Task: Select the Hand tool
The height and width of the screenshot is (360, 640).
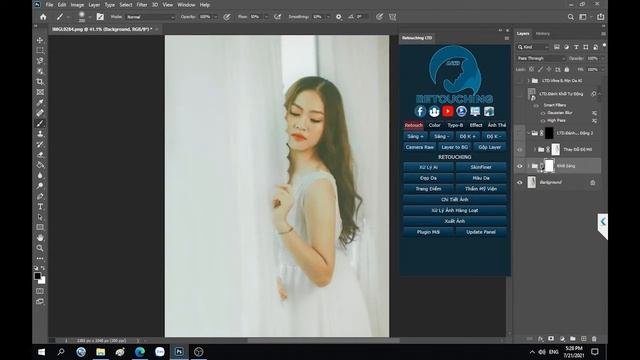Action: [x=40, y=238]
